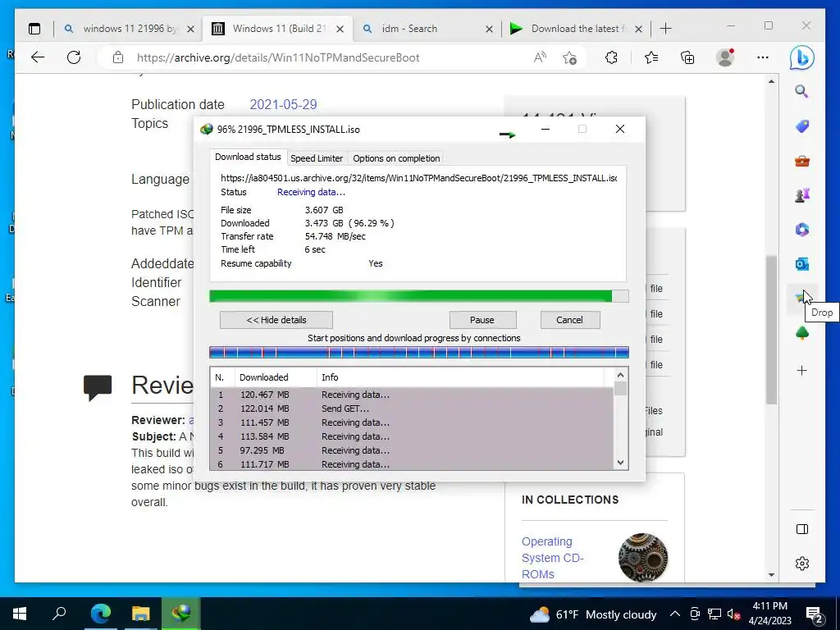Open notification center icon
Image resolution: width=840 pixels, height=630 pixels.
click(x=815, y=615)
